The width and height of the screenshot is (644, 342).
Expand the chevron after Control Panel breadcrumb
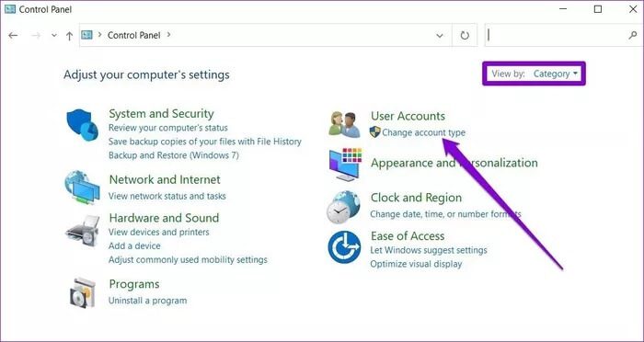click(x=168, y=35)
